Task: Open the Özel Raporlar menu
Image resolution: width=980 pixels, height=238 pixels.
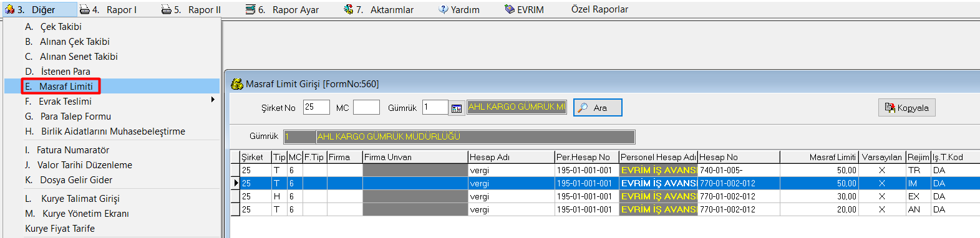Action: click(x=599, y=9)
